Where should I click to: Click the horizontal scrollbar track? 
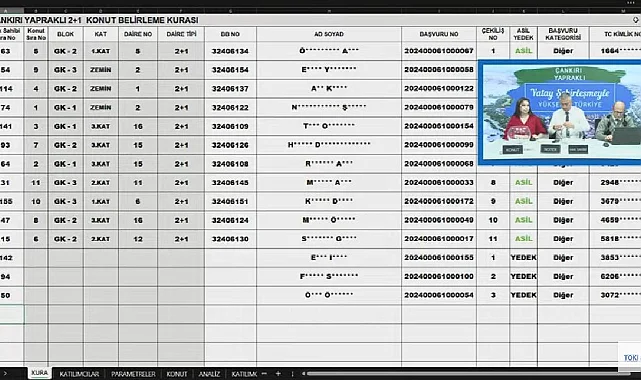click(x=468, y=374)
